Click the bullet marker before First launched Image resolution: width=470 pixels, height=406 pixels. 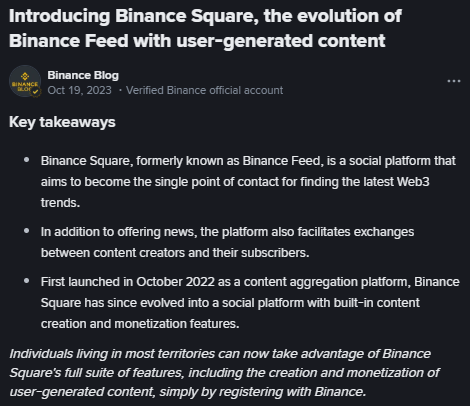27,281
